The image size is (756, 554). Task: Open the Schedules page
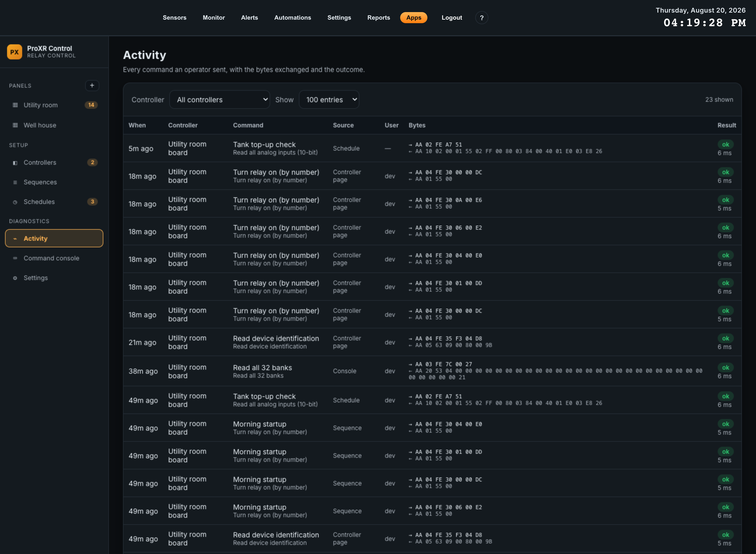click(54, 202)
